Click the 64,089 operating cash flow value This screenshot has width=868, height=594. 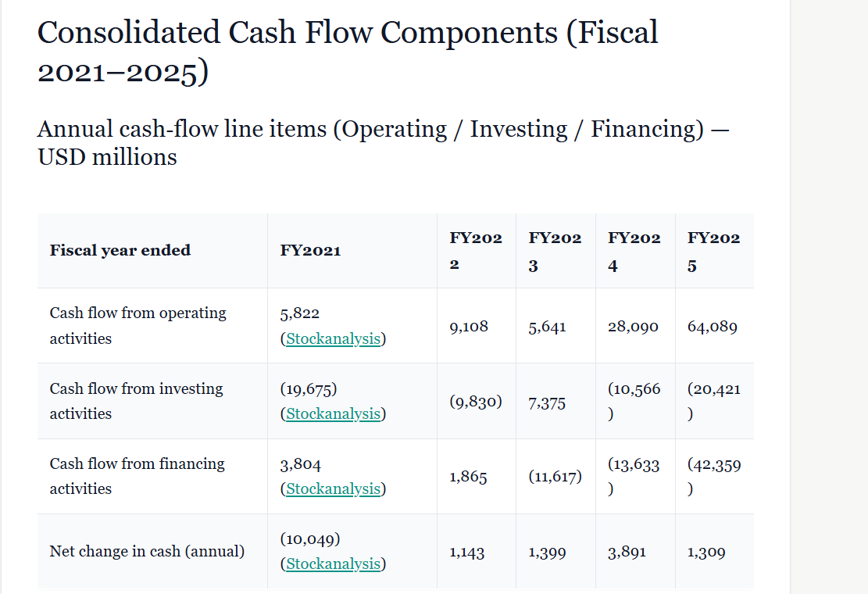tap(713, 326)
